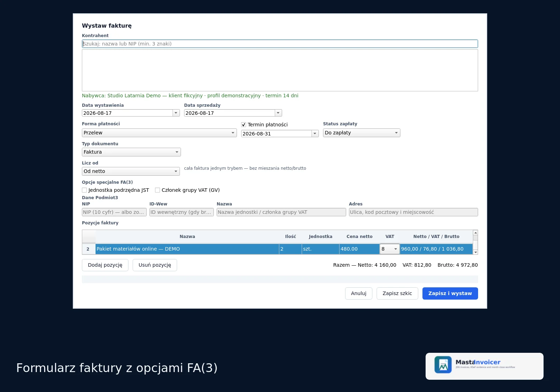Select the Jednostka column header
This screenshot has height=392, width=560.
(x=321, y=237)
